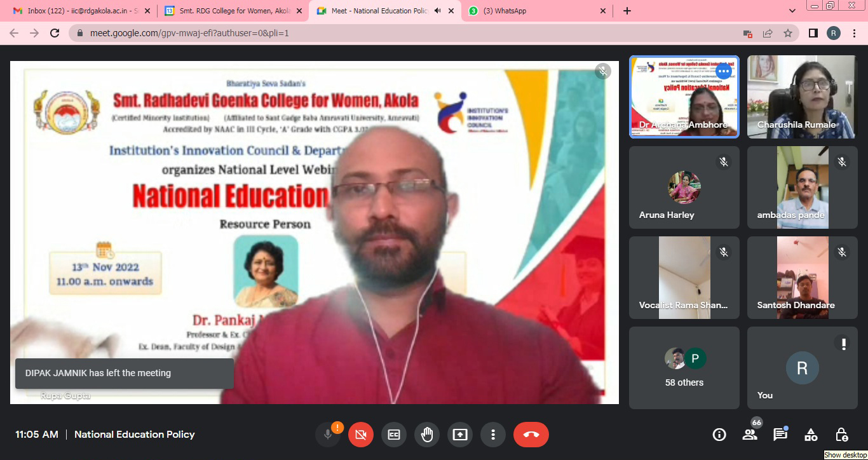Open the chat messages panel

pos(780,435)
